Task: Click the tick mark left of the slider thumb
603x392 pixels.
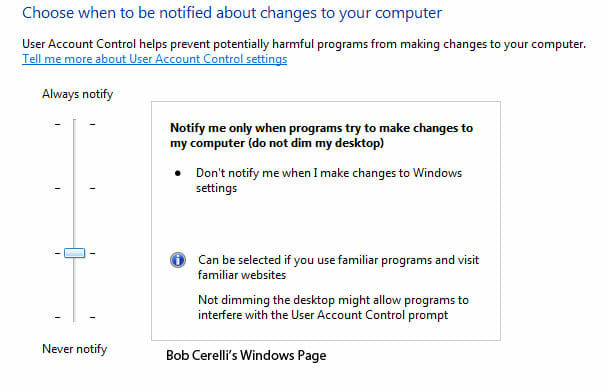Action: (58, 253)
